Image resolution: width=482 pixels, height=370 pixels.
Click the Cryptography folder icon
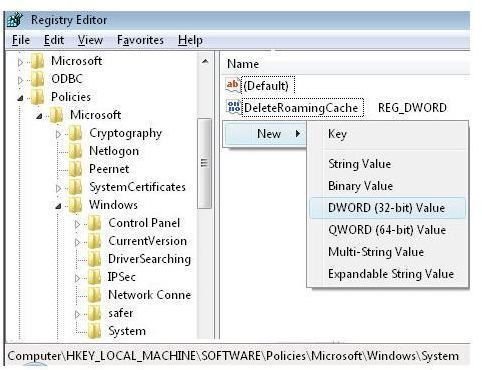[x=76, y=133]
